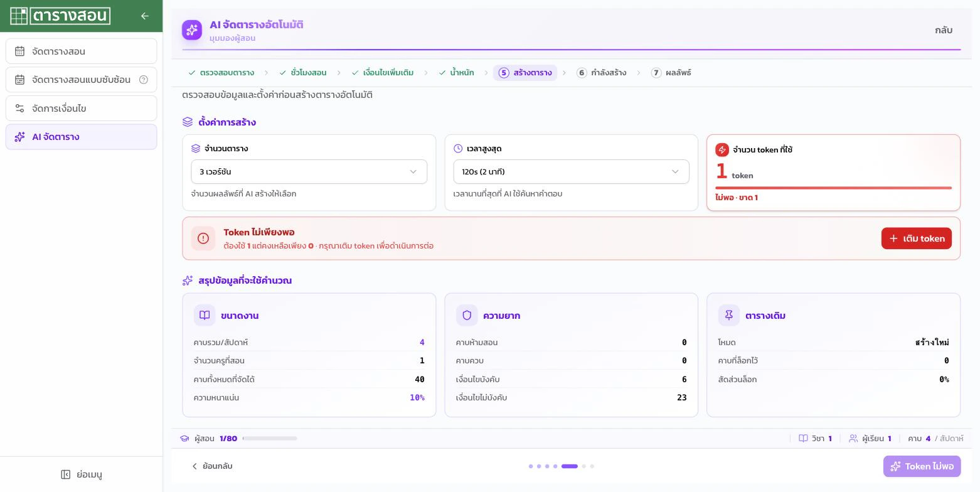Click shield icon in ความยาก card
This screenshot has width=980, height=492.
click(x=467, y=315)
